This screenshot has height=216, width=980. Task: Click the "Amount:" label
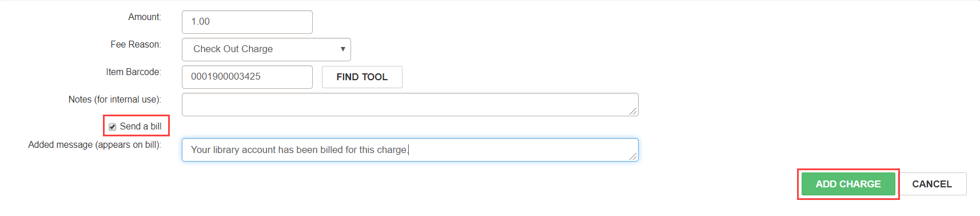pos(145,17)
